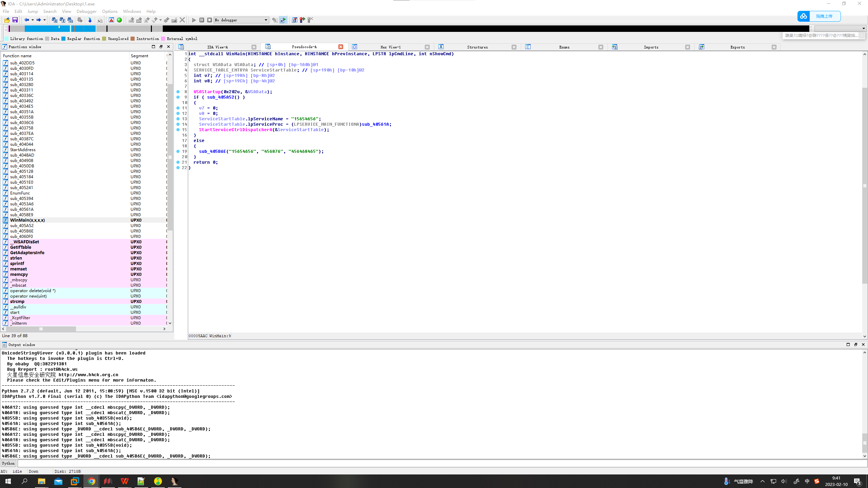Click the red warning triangle icon
This screenshot has height=488, width=868.
click(x=111, y=20)
